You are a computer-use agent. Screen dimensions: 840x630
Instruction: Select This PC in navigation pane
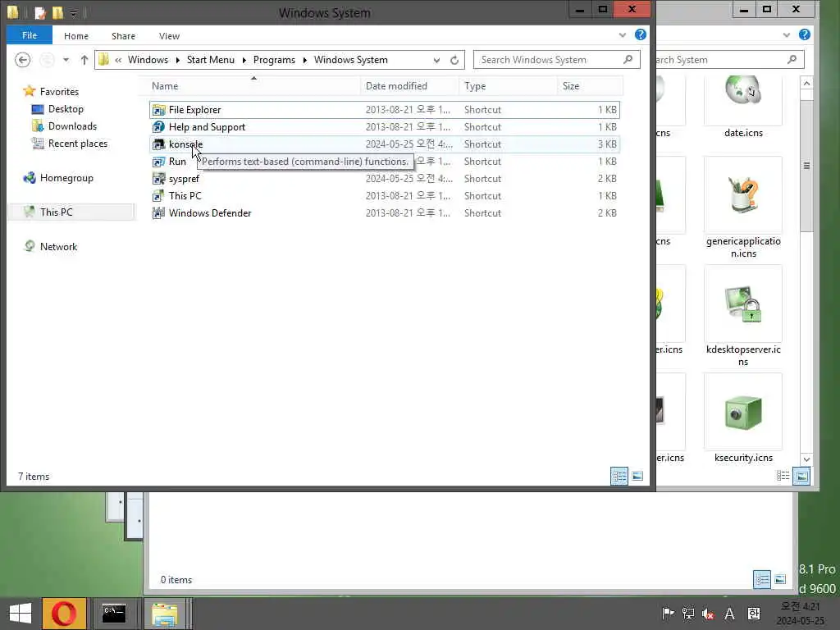click(x=57, y=212)
